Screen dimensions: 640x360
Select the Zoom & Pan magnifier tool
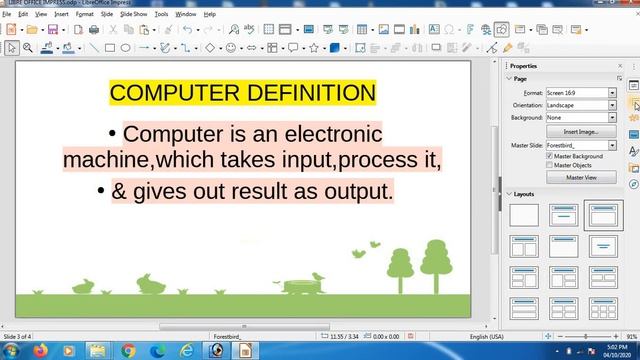coord(28,48)
